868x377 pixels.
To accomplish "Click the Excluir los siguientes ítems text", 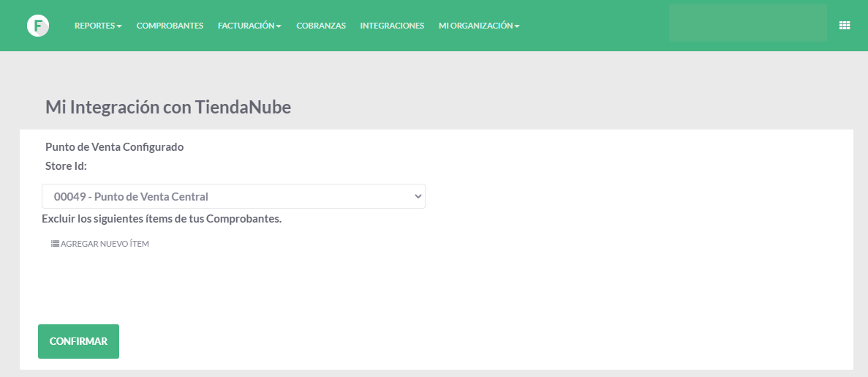I will pyautogui.click(x=162, y=218).
